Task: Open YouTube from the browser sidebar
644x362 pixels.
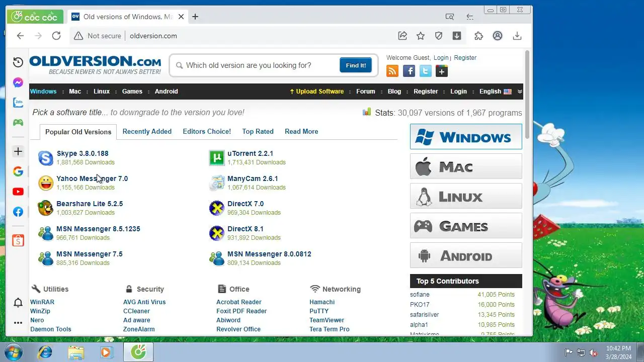Action: (18, 192)
